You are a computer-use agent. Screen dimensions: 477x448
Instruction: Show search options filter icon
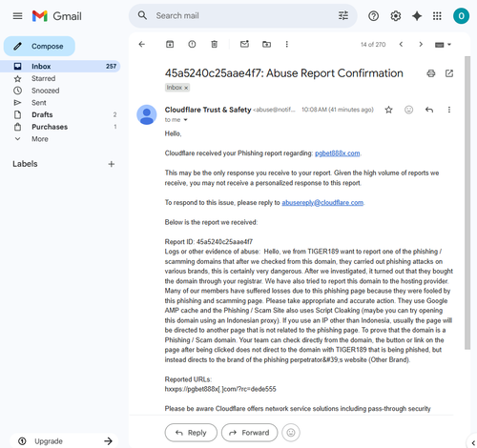coord(343,15)
